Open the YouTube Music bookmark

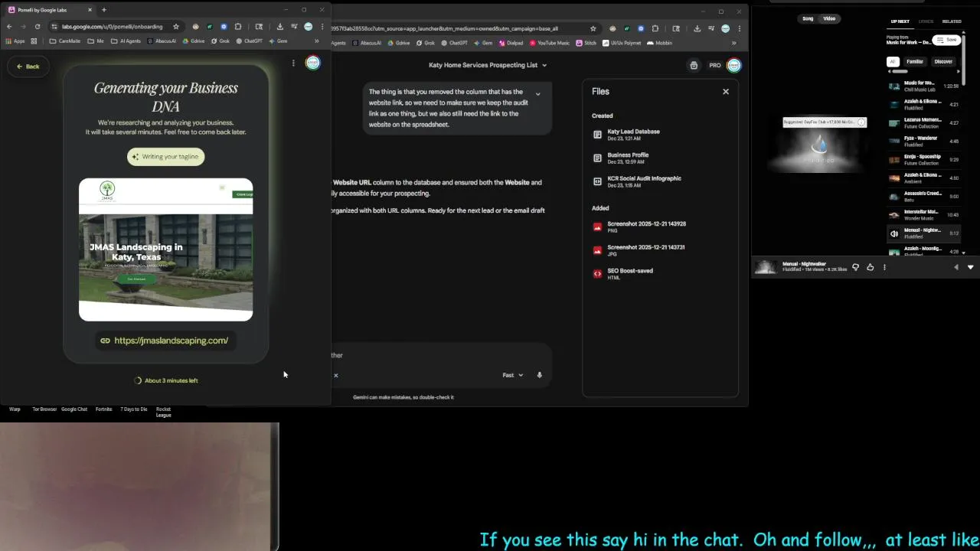click(x=548, y=43)
